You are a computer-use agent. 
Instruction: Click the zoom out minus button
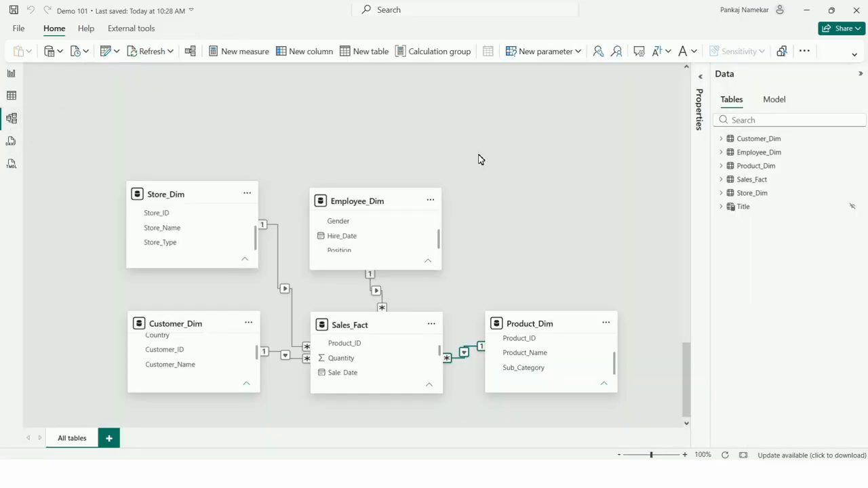click(618, 455)
